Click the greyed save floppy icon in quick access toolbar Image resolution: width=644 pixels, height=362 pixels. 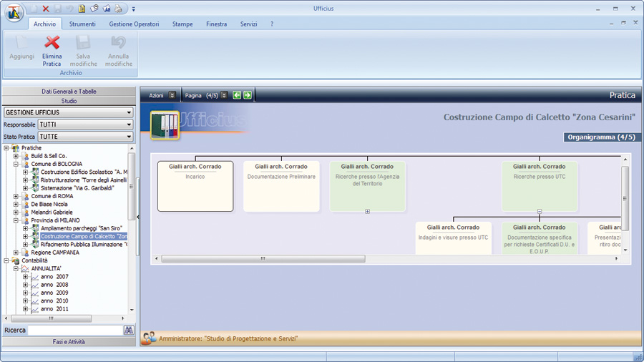[58, 9]
